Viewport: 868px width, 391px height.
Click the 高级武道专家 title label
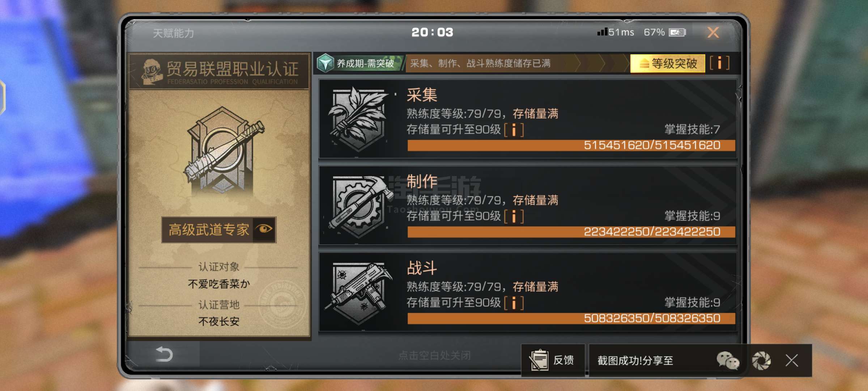click(209, 230)
